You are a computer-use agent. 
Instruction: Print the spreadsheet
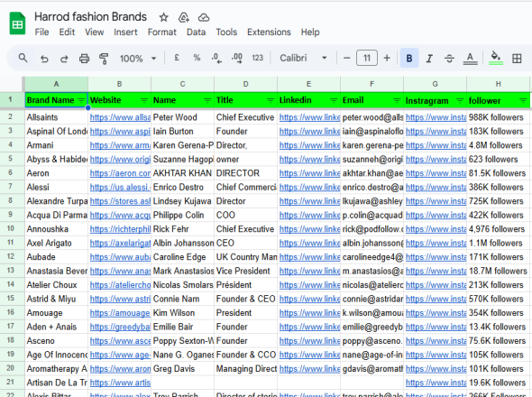pos(84,59)
